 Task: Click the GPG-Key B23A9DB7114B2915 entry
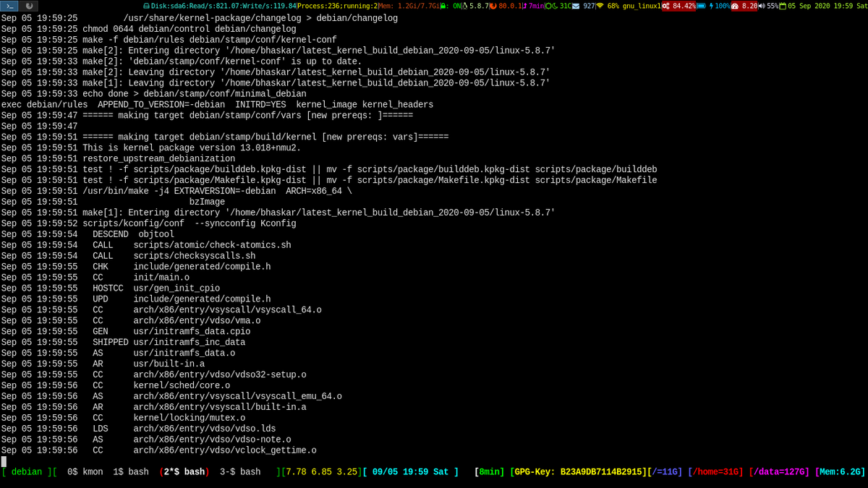click(579, 472)
